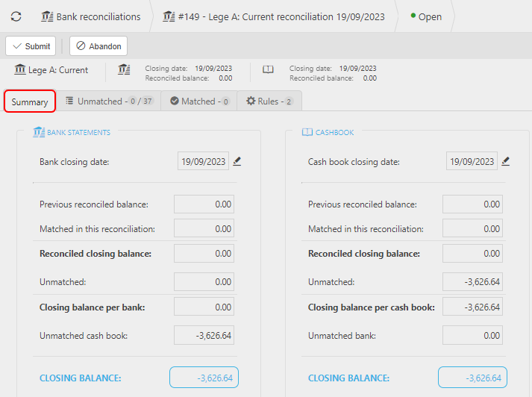Image resolution: width=532 pixels, height=397 pixels.
Task: Click the bank icon beside Lege A: Current
Action: (x=19, y=70)
